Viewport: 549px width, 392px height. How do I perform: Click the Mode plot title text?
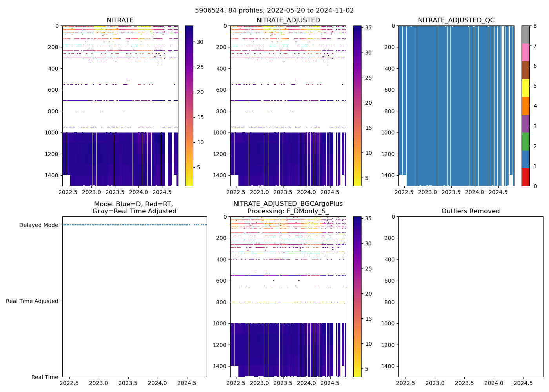click(x=134, y=208)
